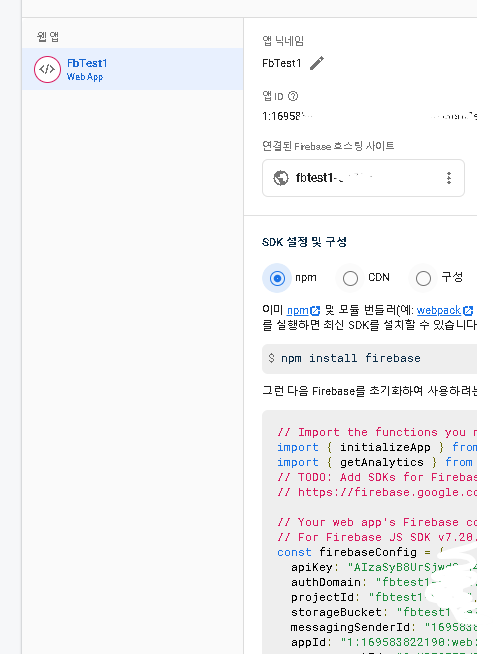
Task: Open the hosting site three-dot menu
Action: tap(449, 178)
